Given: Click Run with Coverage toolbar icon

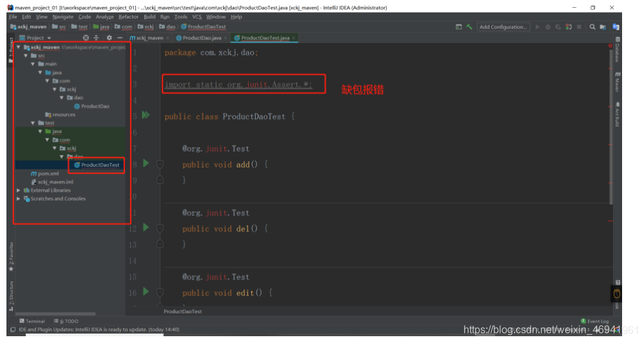Looking at the screenshot, I should click(x=558, y=26).
